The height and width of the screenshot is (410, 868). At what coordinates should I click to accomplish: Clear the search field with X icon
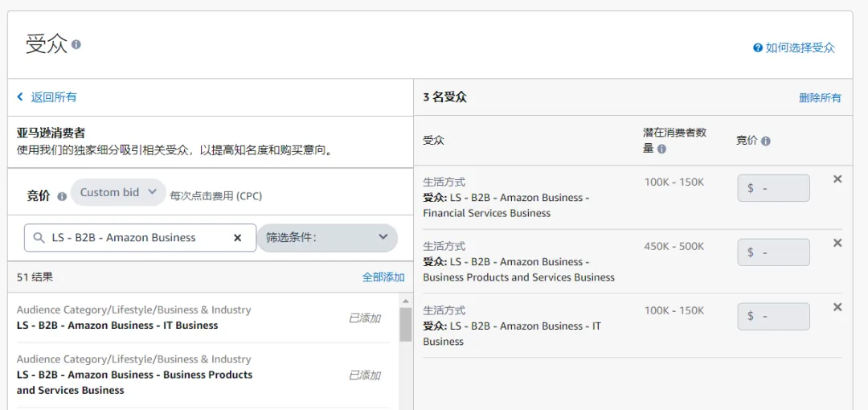pyautogui.click(x=237, y=238)
